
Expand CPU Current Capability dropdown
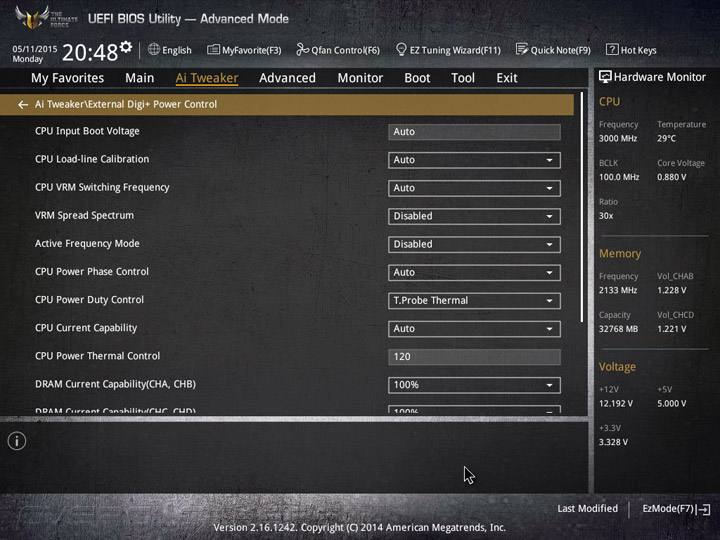(474, 328)
